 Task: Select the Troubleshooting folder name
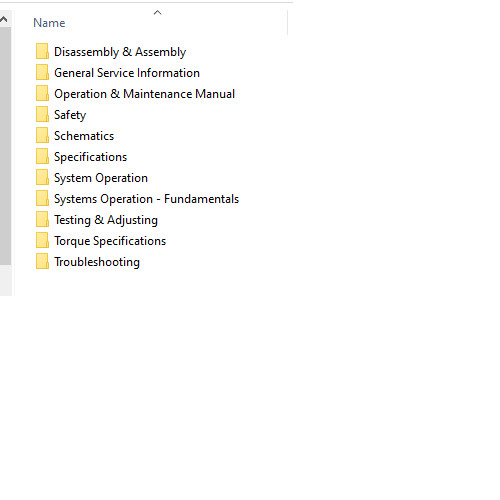pyautogui.click(x=97, y=262)
